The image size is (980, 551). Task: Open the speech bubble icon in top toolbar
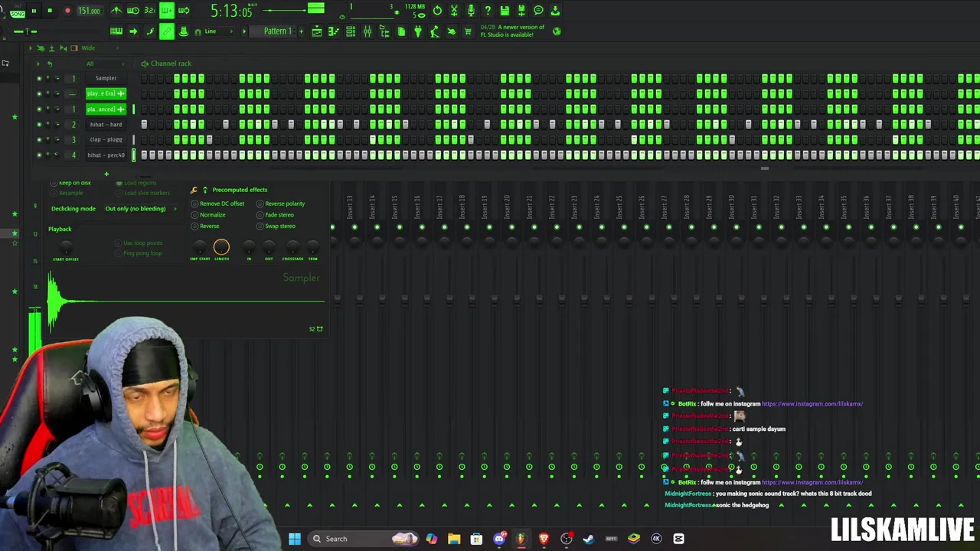pyautogui.click(x=538, y=11)
